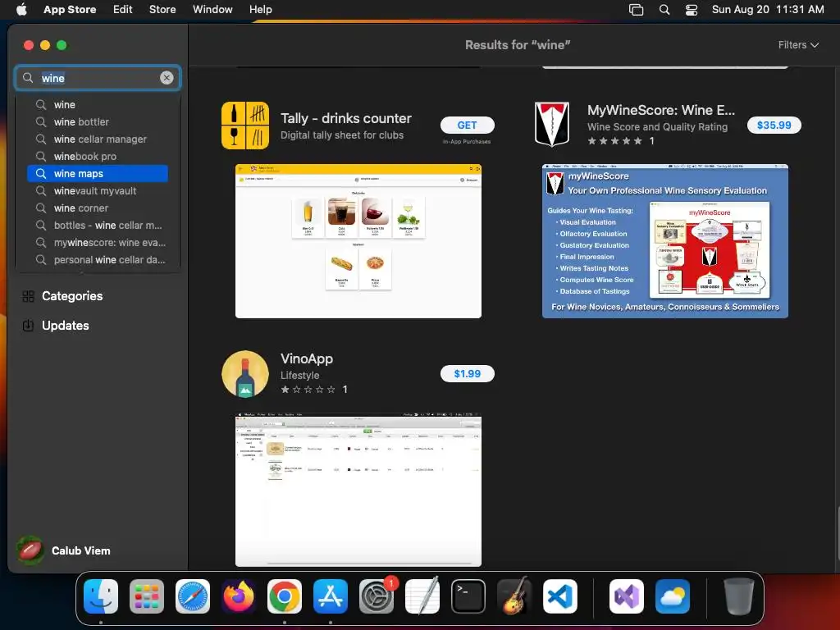Select the 'wine bottler' suggestion
Viewport: 840px width, 630px height.
tap(98, 121)
